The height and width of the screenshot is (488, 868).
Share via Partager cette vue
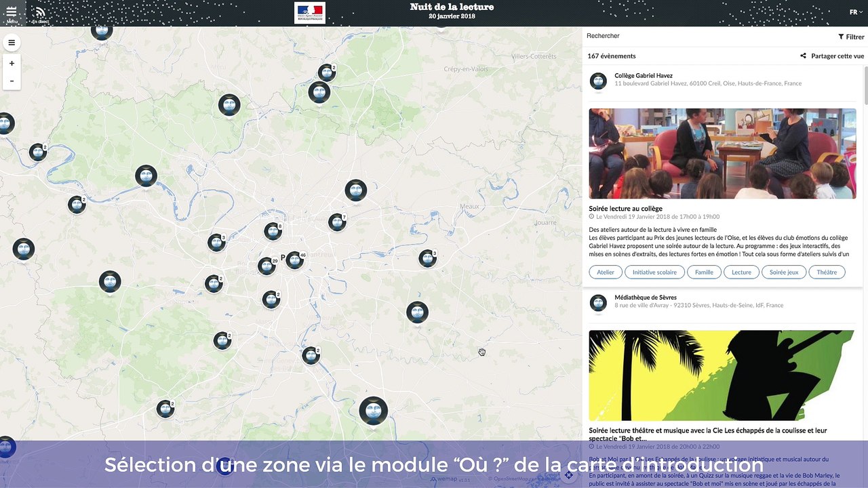(x=832, y=56)
